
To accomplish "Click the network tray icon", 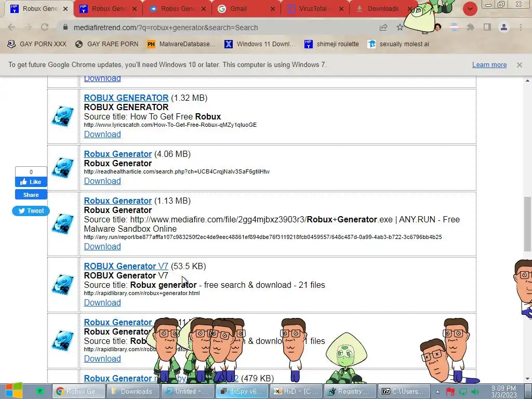I will 463,392.
